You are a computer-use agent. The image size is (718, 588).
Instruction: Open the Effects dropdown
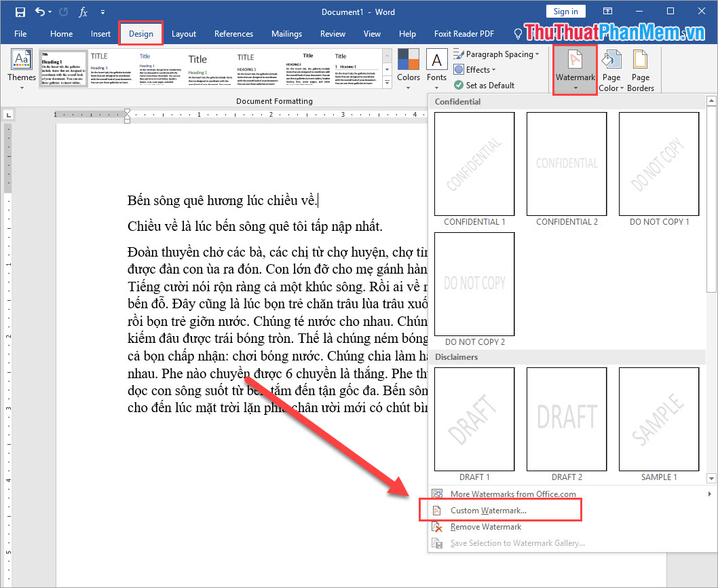(x=475, y=70)
